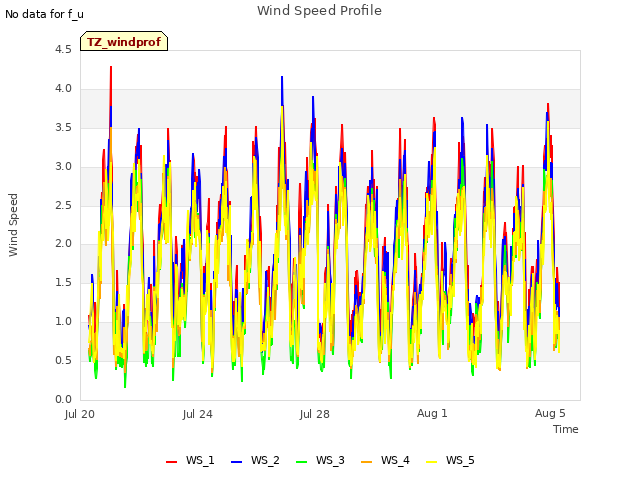Toggle the WS_1 legend entry
Image resolution: width=640 pixels, height=480 pixels.
pos(190,460)
